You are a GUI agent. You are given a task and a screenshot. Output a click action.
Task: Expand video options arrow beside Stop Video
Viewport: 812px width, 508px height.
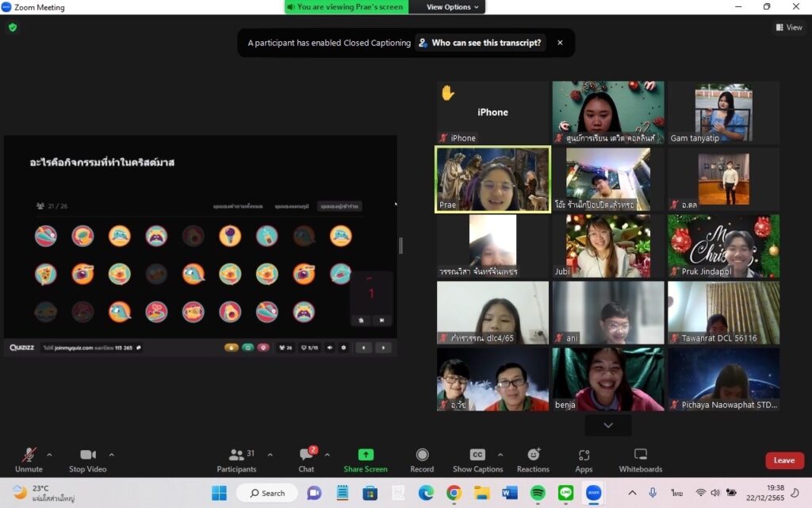point(111,455)
